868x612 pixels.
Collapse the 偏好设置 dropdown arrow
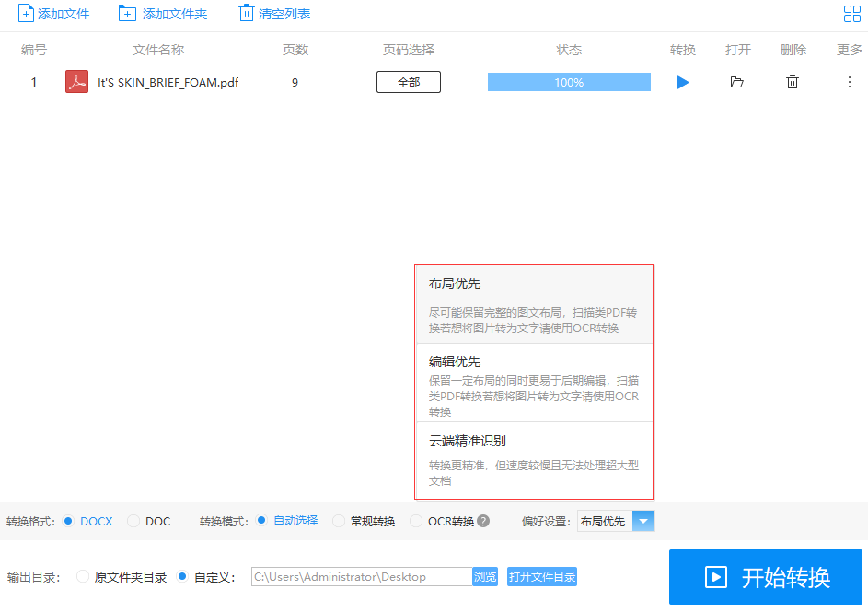point(643,522)
